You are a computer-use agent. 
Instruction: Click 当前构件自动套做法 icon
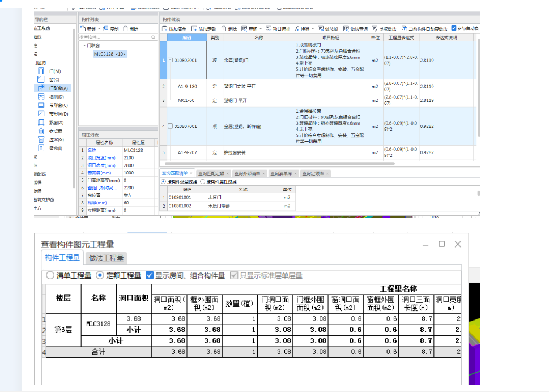click(405, 29)
